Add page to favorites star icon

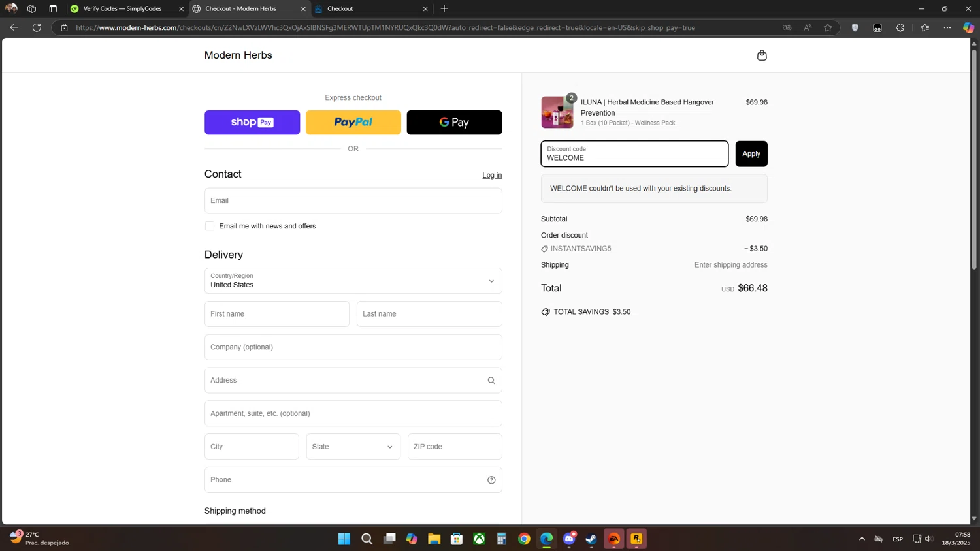coord(828,27)
